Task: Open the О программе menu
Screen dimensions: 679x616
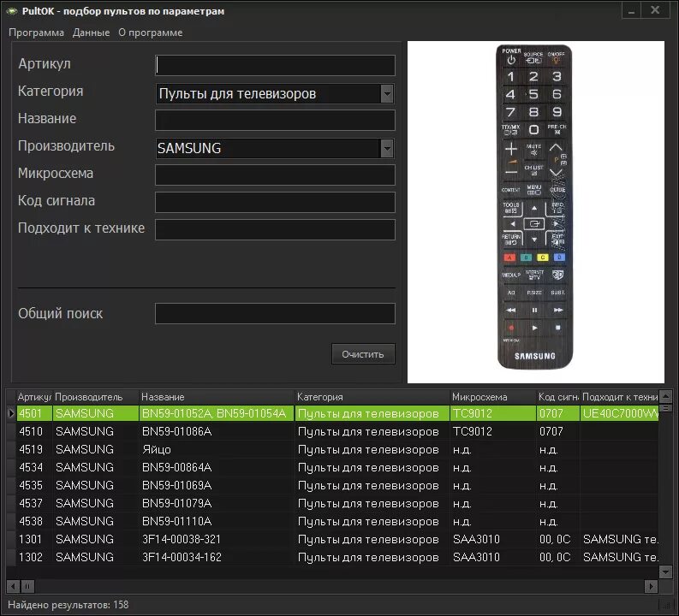Action: [150, 33]
